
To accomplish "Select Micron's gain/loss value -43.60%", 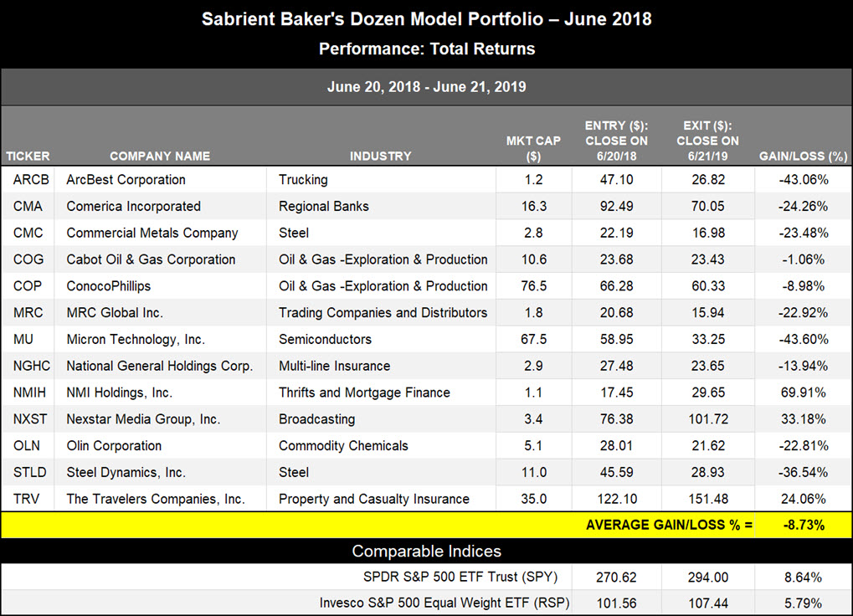I will tap(804, 339).
